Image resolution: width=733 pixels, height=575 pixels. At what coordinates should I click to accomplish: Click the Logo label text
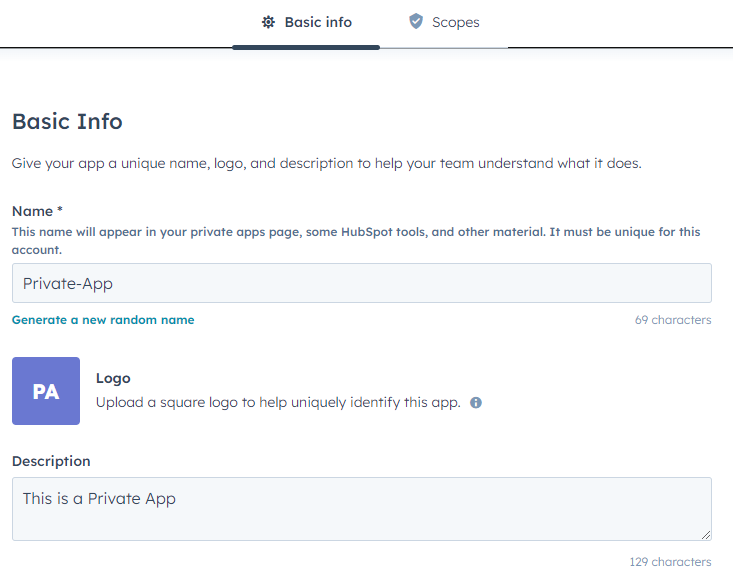(113, 379)
